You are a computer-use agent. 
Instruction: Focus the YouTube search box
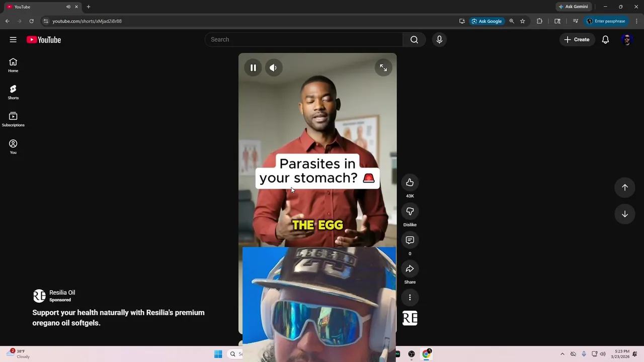[x=303, y=40]
